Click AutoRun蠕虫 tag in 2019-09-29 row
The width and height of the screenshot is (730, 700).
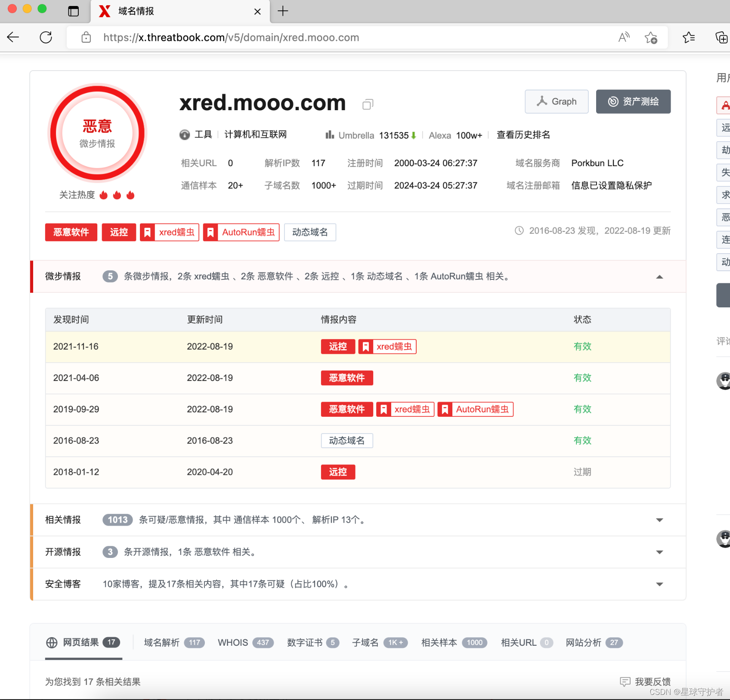[x=476, y=409]
